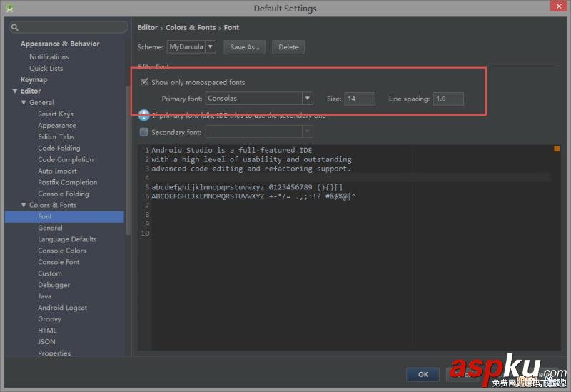571x392 pixels.
Task: Click the settings tree scrollbar
Action: click(128, 160)
